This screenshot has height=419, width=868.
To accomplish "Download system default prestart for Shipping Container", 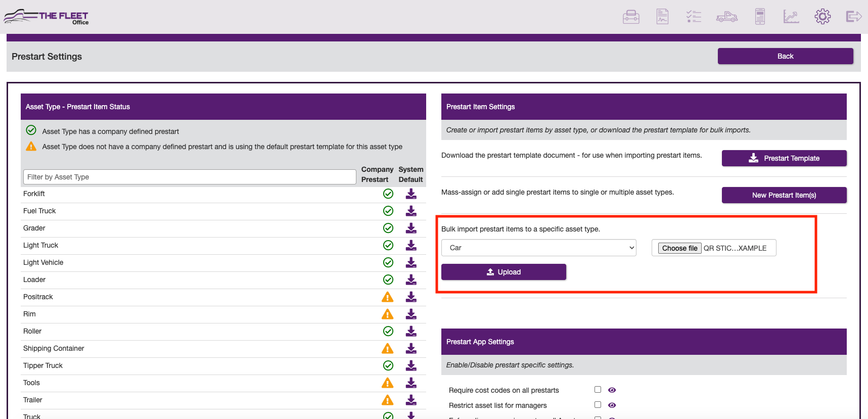I will pos(411,348).
